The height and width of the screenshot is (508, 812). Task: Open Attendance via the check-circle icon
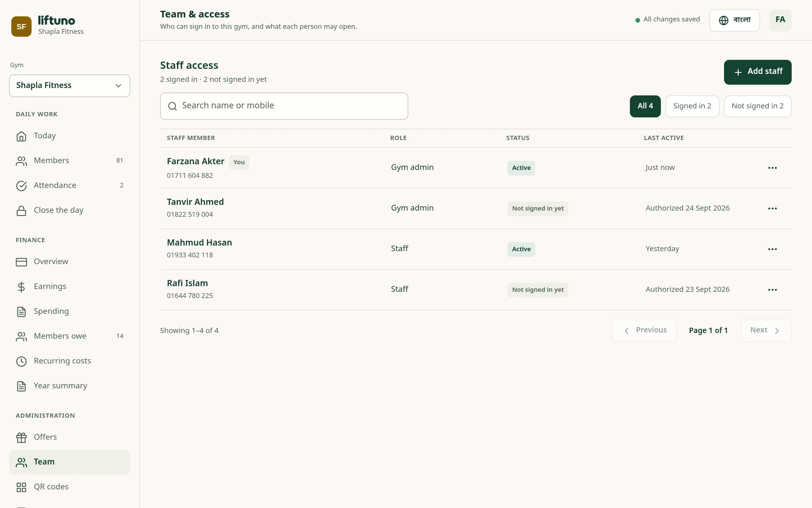click(21, 186)
